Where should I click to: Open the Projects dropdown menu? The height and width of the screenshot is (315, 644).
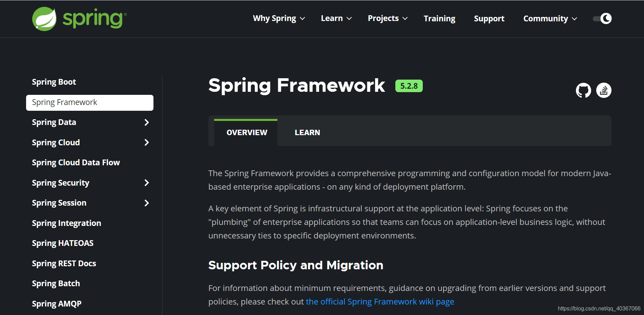pos(388,18)
